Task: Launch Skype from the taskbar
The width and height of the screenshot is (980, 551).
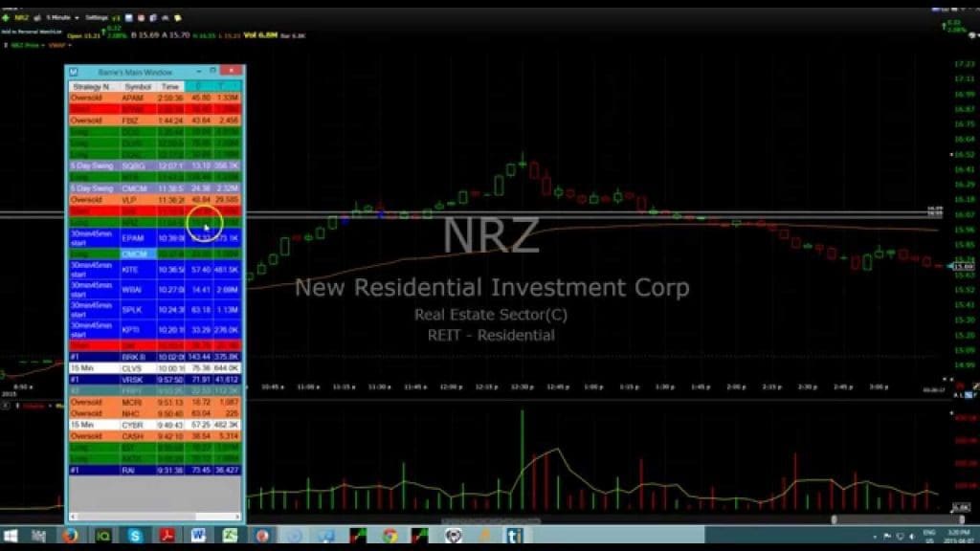Action: [x=134, y=536]
